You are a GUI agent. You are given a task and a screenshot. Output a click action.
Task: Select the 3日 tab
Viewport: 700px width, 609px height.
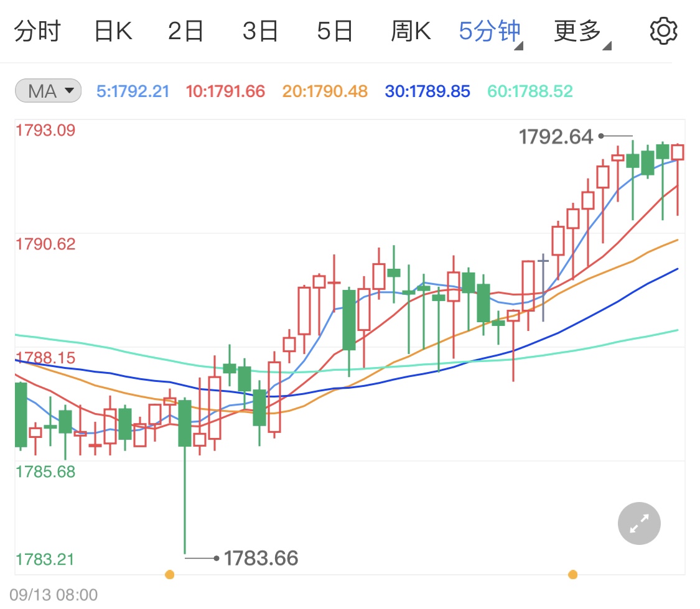260,31
